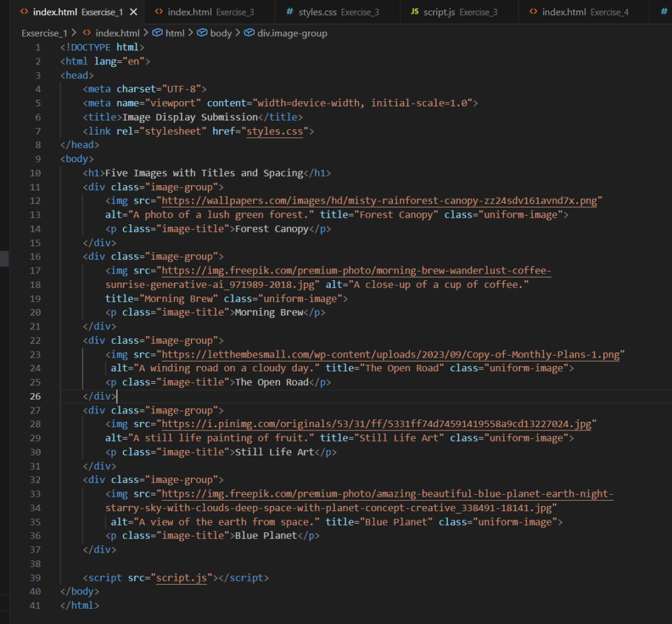Expand the Exsercise_1 breadcrumb folder
Viewport: 672px width, 624px height.
(45, 33)
